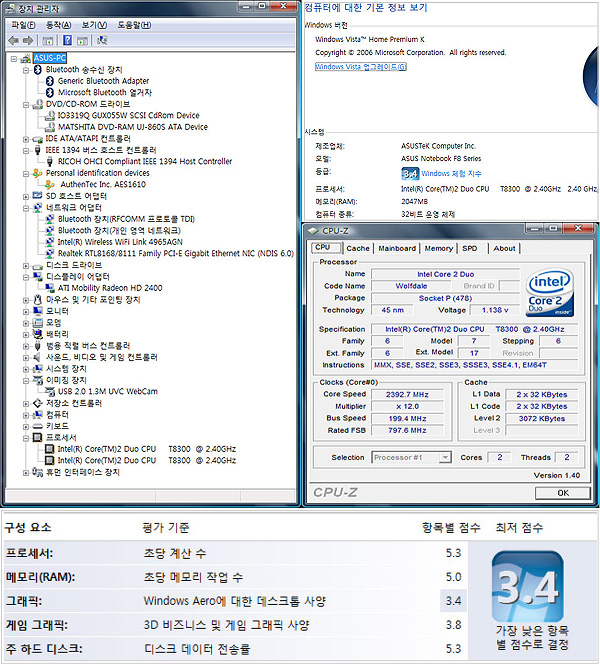Select the CPU tab in CPU-Z

[x=326, y=247]
